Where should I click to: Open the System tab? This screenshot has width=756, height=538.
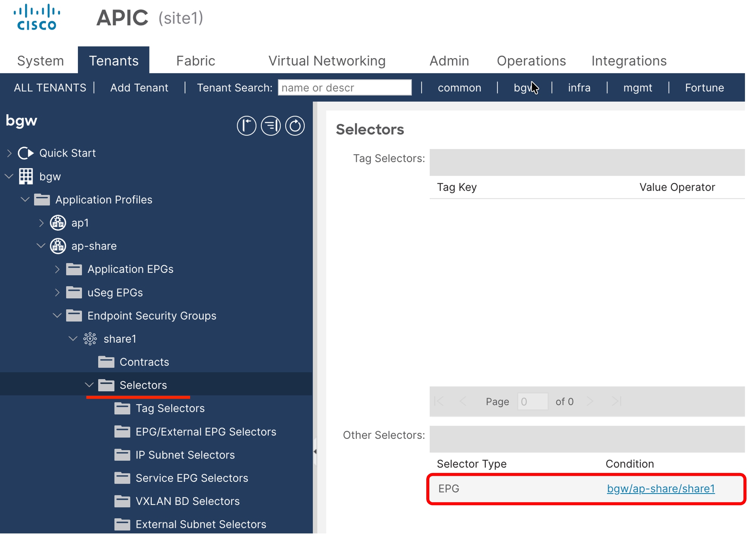(x=40, y=61)
